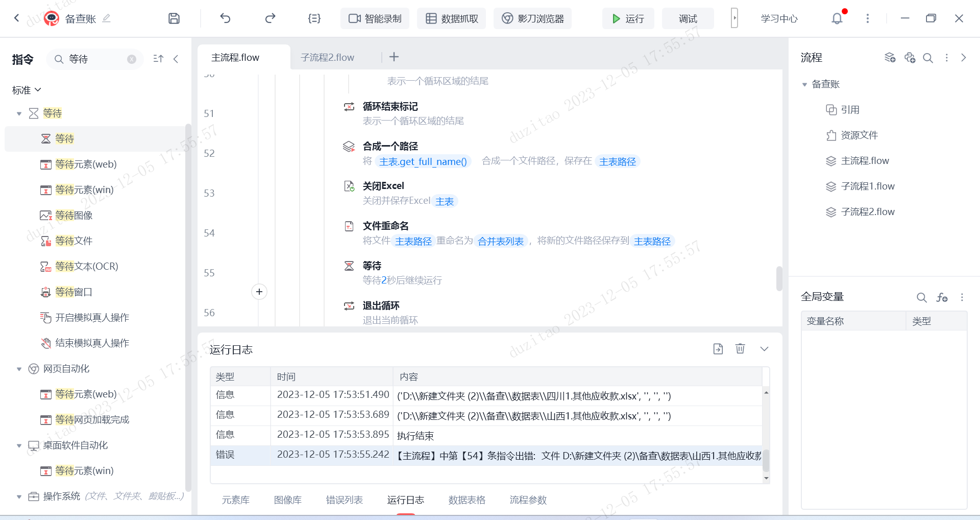Image resolution: width=980 pixels, height=520 pixels.
Task: Click the 智能录制 button
Action: pyautogui.click(x=375, y=18)
